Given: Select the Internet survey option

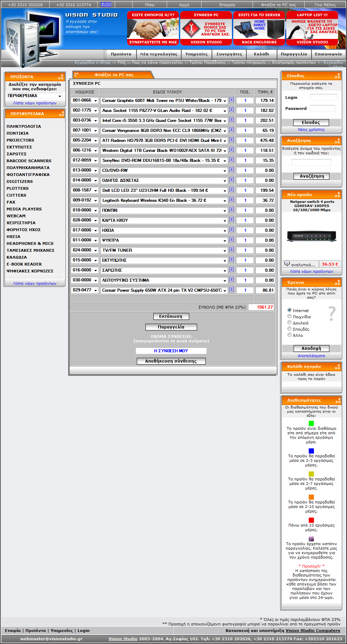Looking at the screenshot, I should (289, 310).
